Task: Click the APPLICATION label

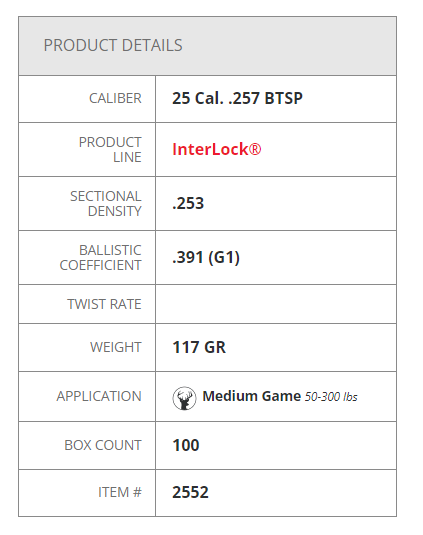Action: pos(99,396)
